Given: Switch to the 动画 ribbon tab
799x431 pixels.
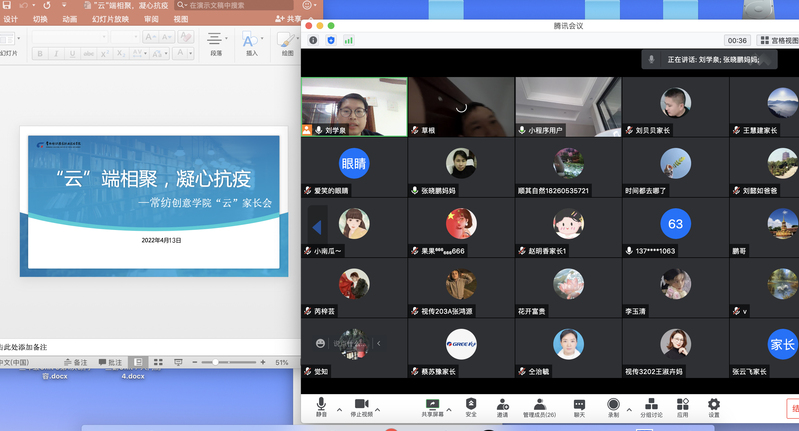Looking at the screenshot, I should (x=69, y=19).
